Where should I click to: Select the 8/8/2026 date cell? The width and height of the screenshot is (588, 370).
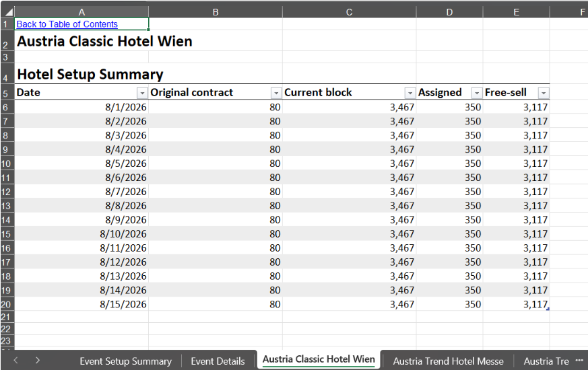pos(81,206)
